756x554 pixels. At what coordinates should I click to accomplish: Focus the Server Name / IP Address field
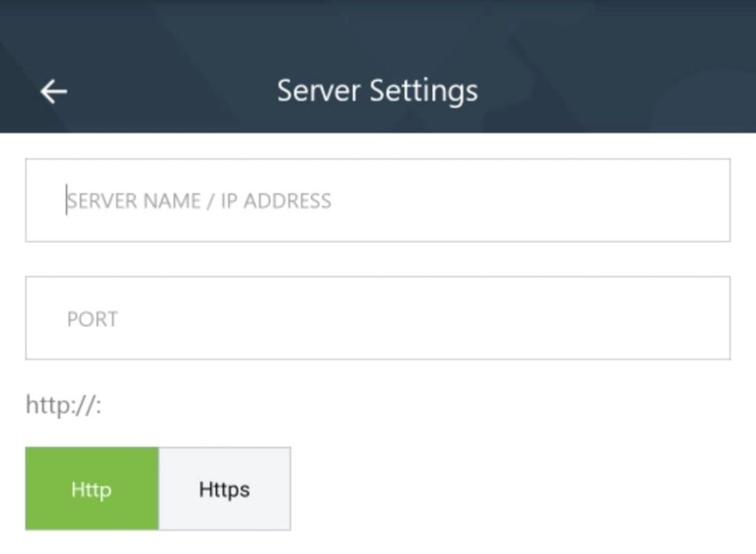coord(377,200)
